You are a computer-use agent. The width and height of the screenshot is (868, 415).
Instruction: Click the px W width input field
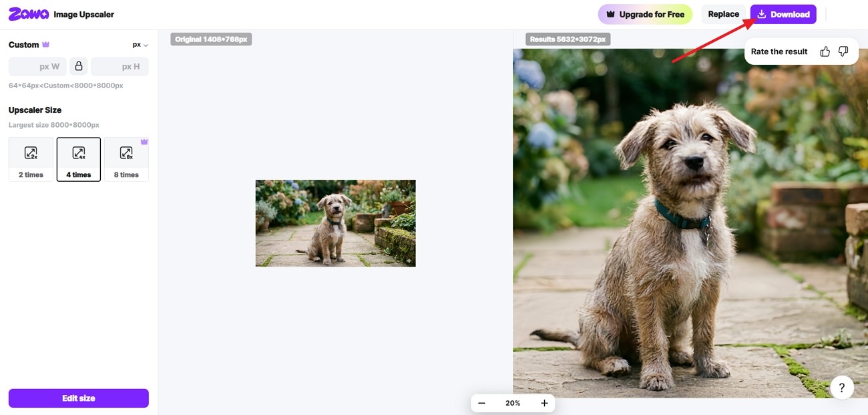pyautogui.click(x=37, y=66)
